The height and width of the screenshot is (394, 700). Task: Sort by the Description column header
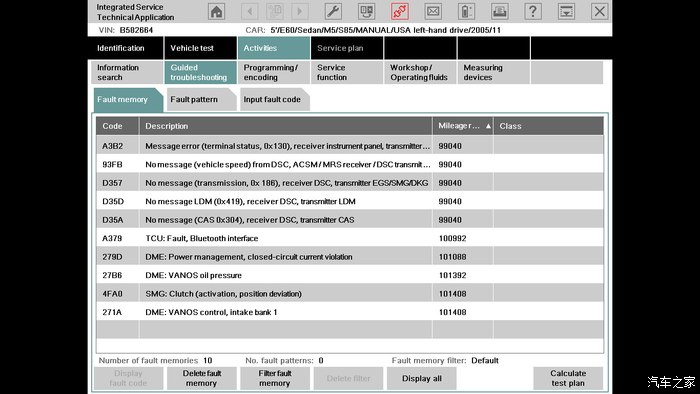tap(286, 126)
